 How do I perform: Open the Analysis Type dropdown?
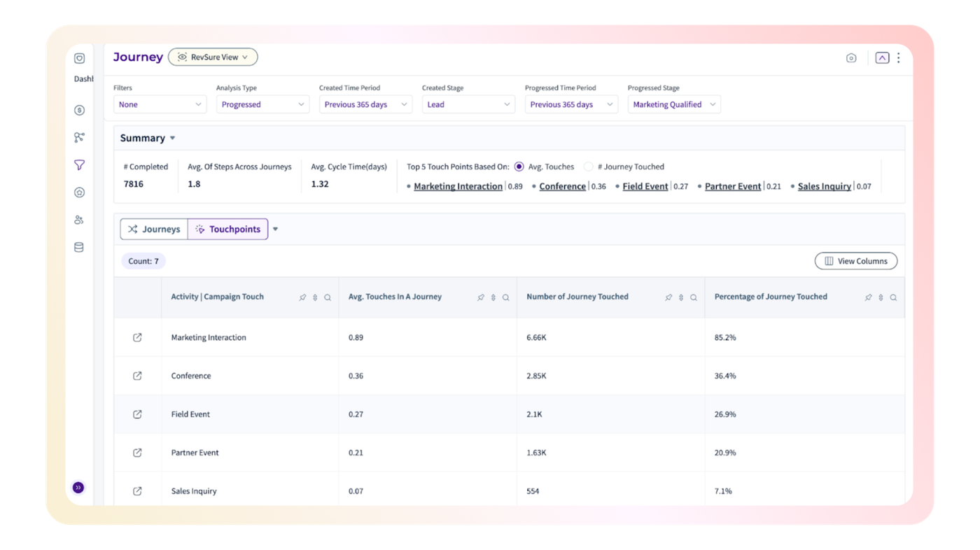coord(262,104)
